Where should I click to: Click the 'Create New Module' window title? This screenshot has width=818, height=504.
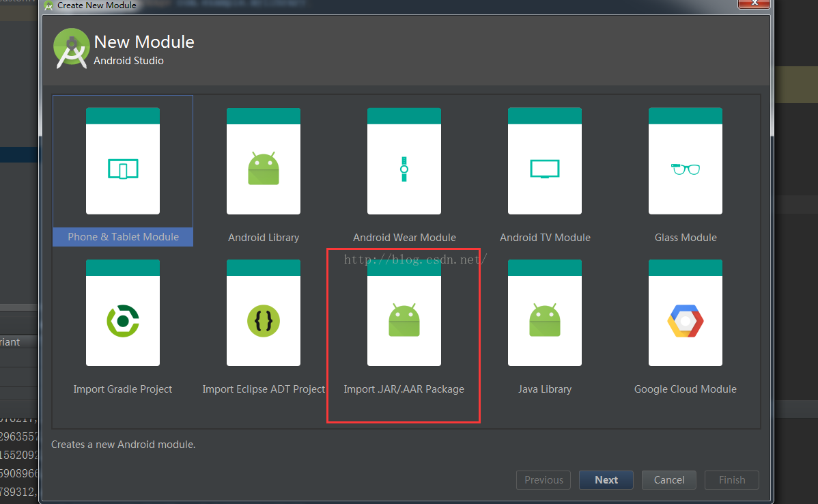pos(96,5)
